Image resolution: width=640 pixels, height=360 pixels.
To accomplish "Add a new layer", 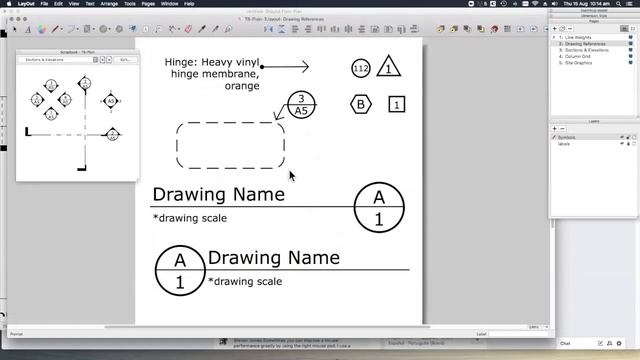I will coord(554,129).
